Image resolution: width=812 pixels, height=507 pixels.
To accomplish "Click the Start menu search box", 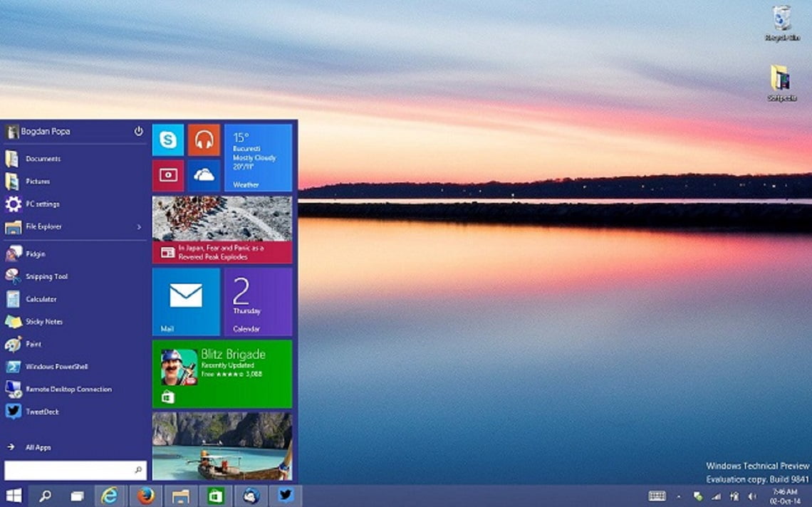I will click(75, 470).
